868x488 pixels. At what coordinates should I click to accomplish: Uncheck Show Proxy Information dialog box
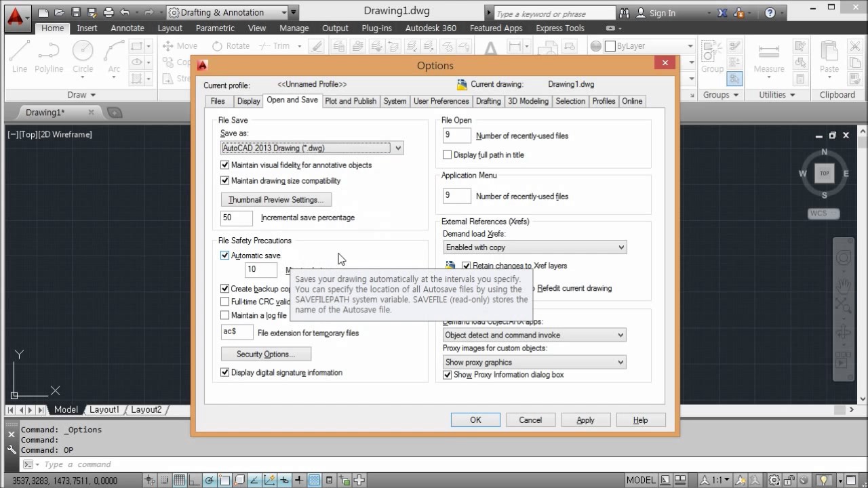[x=448, y=375]
